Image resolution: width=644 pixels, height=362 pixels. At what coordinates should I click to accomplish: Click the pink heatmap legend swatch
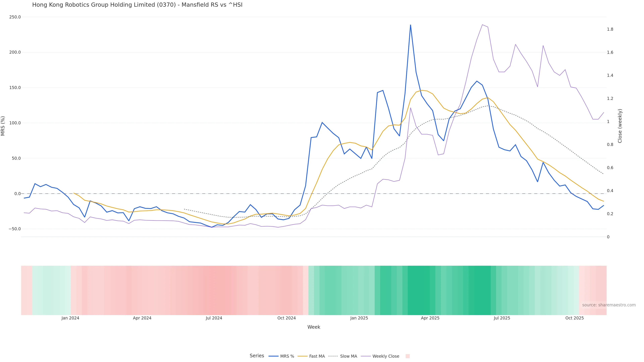(x=408, y=356)
